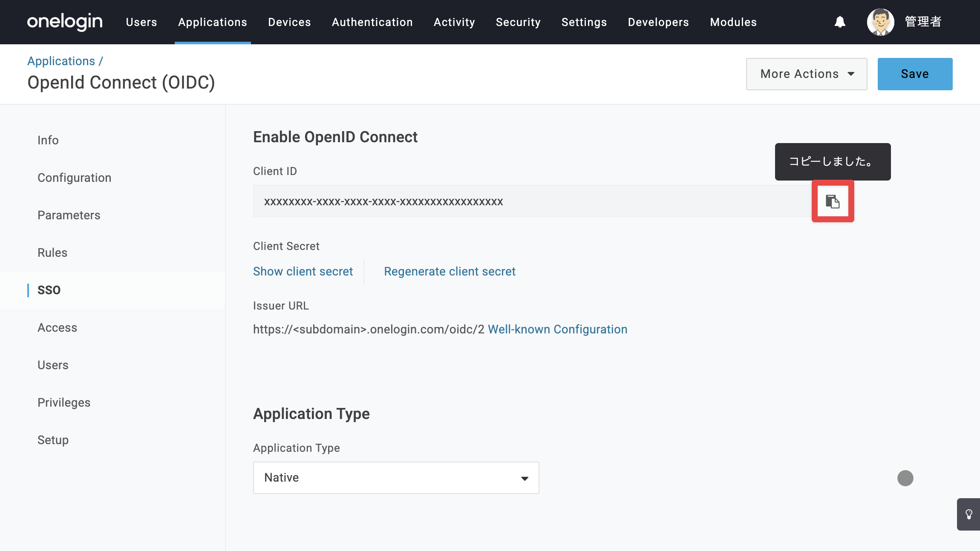Open the Authentication menu
The image size is (980, 551).
[372, 22]
